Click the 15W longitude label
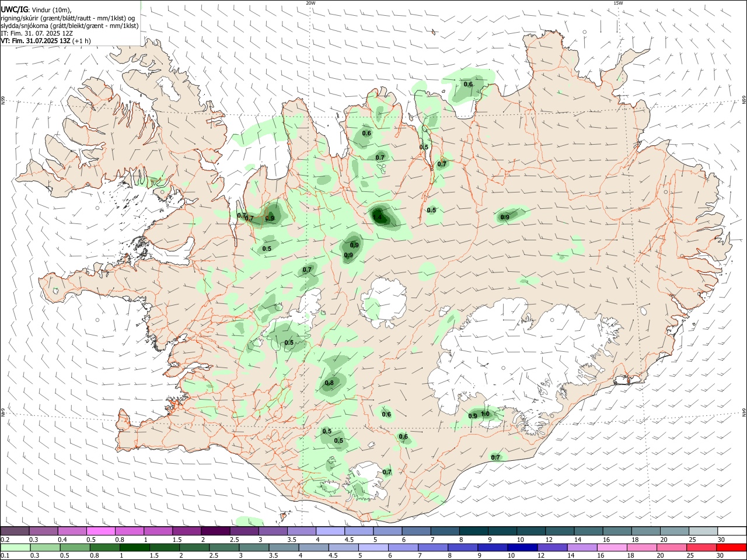This screenshot has height=560, width=747. point(618,3)
